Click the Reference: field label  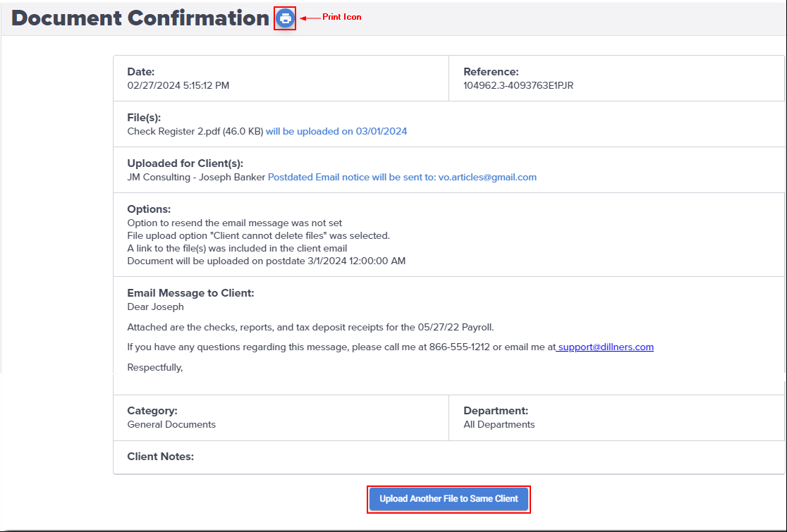[492, 72]
